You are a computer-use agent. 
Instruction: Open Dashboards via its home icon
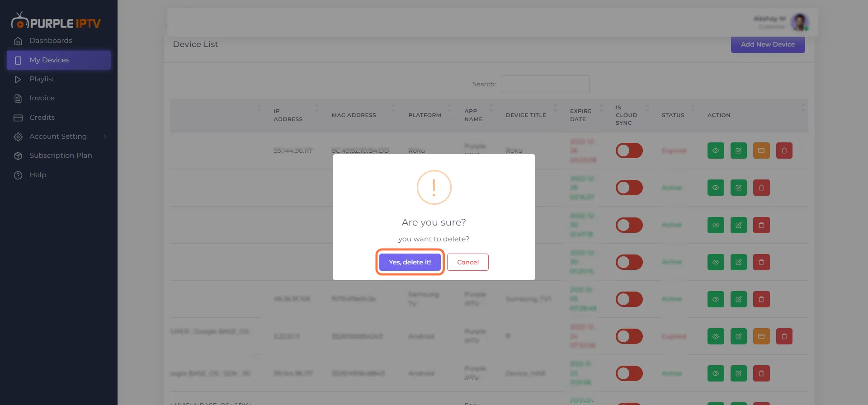(18, 41)
